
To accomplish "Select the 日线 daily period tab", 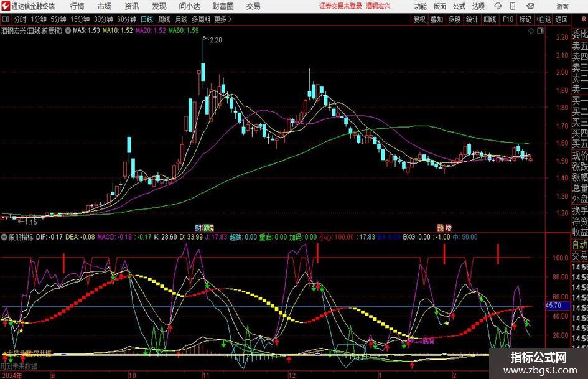I will tap(147, 19).
